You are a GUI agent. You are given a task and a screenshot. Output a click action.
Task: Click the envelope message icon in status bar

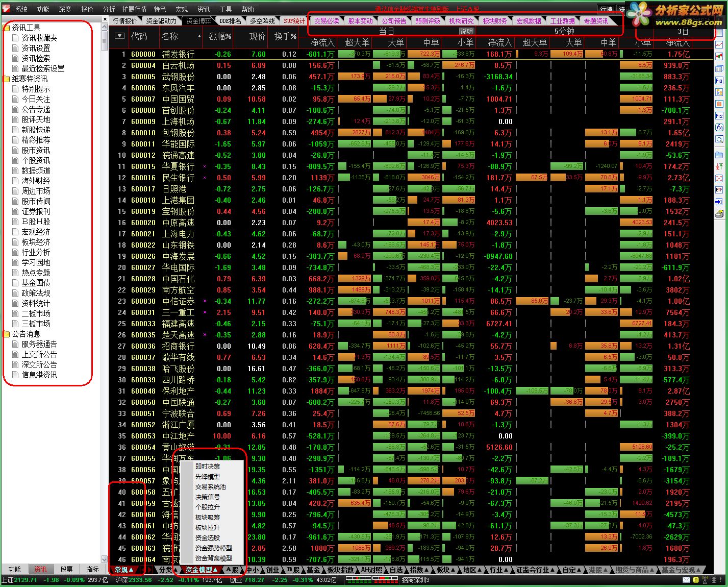tap(687, 580)
